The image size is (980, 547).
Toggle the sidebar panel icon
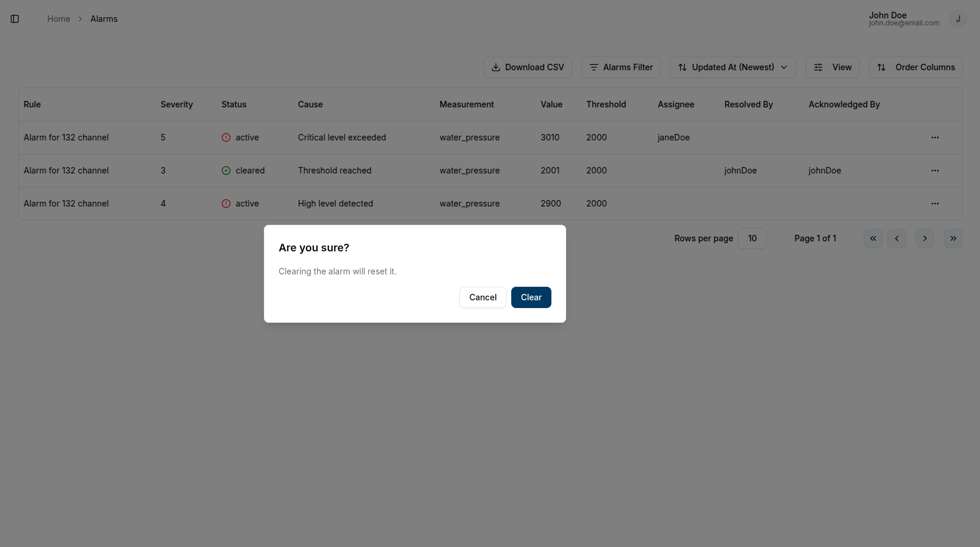tap(15, 18)
